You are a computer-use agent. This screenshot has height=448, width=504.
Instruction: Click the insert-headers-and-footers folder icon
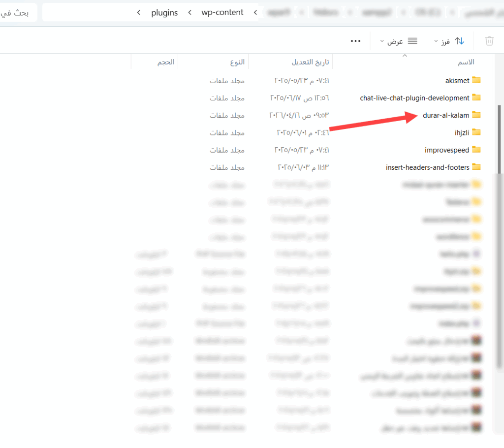coord(476,167)
